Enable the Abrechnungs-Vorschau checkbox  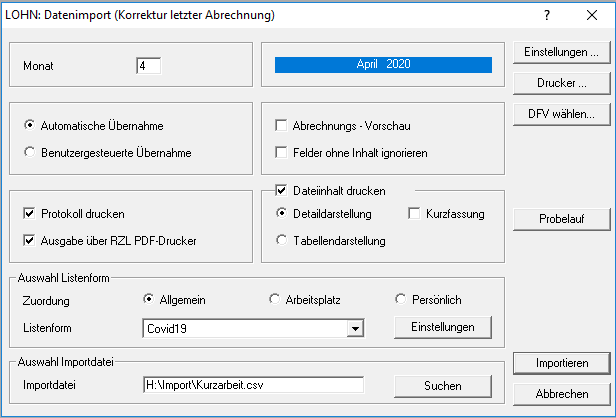click(x=282, y=126)
